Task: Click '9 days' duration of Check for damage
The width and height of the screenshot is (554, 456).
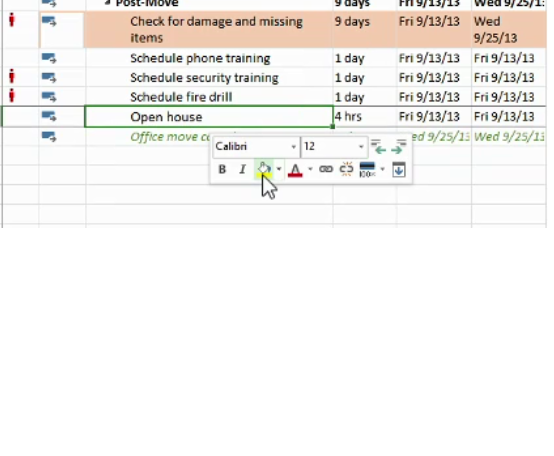Action: coord(352,22)
